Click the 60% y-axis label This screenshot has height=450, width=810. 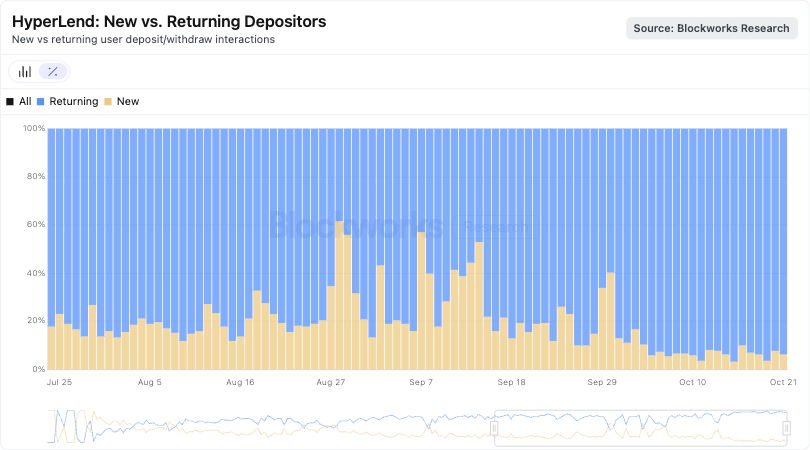coord(36,224)
